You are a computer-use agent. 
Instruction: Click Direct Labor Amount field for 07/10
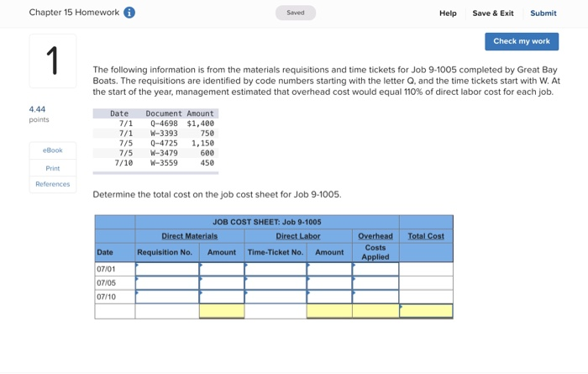[329, 297]
